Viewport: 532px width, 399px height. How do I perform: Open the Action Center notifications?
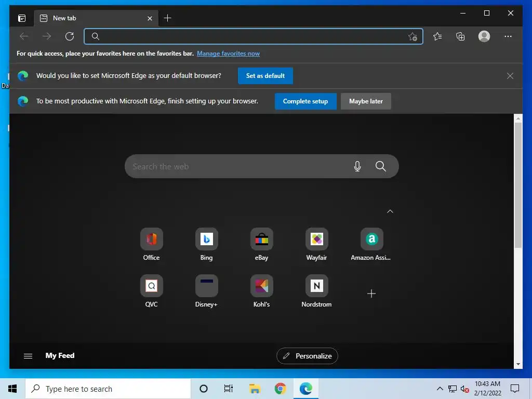pos(515,389)
